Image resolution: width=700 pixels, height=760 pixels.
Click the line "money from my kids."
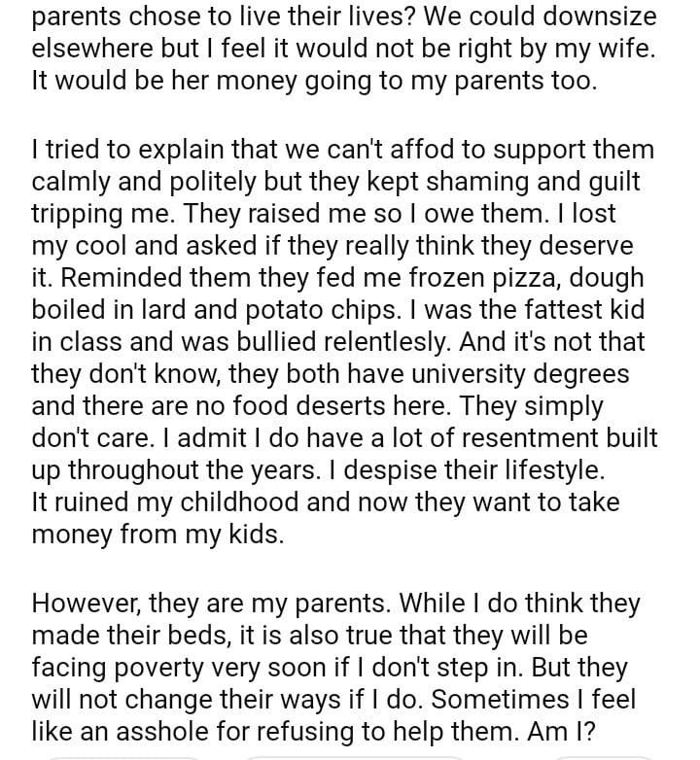click(157, 532)
